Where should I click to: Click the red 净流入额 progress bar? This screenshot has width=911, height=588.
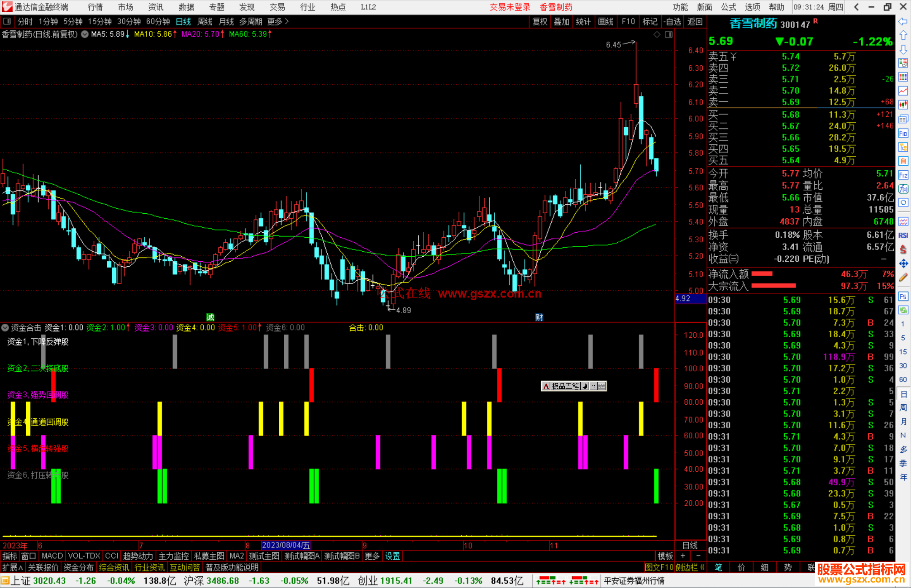coord(762,274)
